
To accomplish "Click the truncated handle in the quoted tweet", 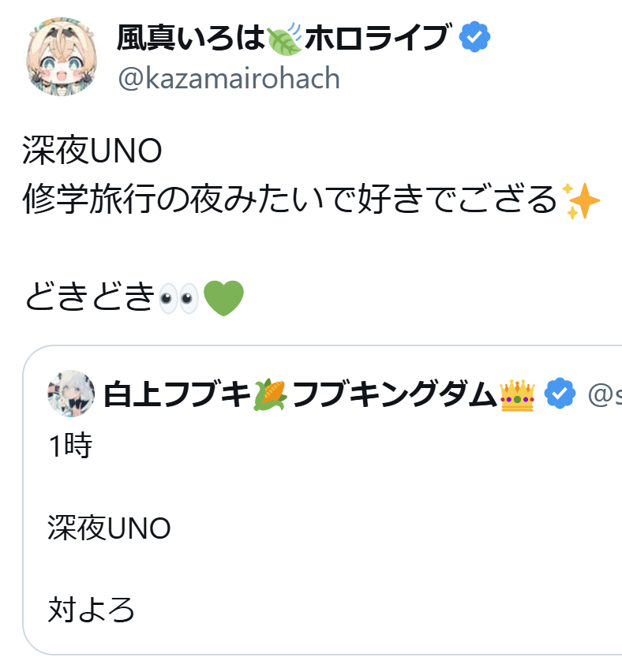I will [x=605, y=394].
